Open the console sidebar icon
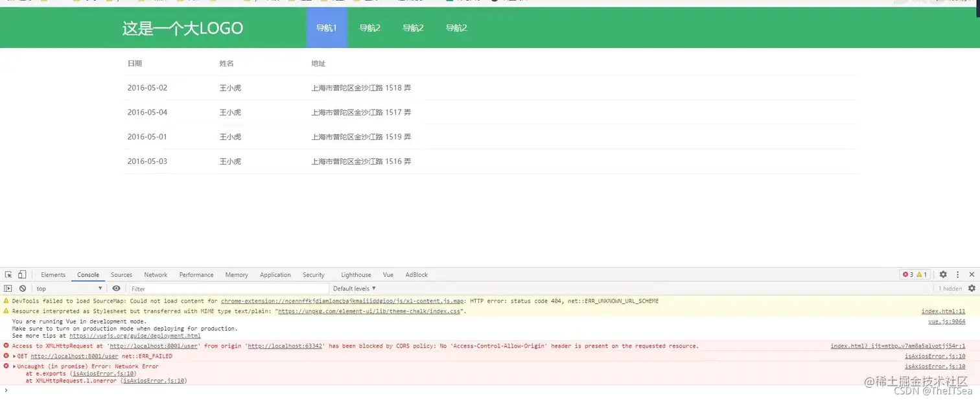This screenshot has width=980, height=400. click(x=7, y=288)
